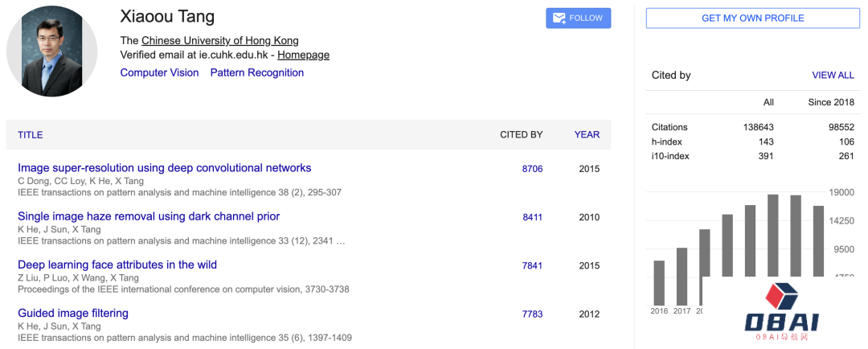868x349 pixels.
Task: Open the Guided image filtering paper
Action: coord(73,313)
